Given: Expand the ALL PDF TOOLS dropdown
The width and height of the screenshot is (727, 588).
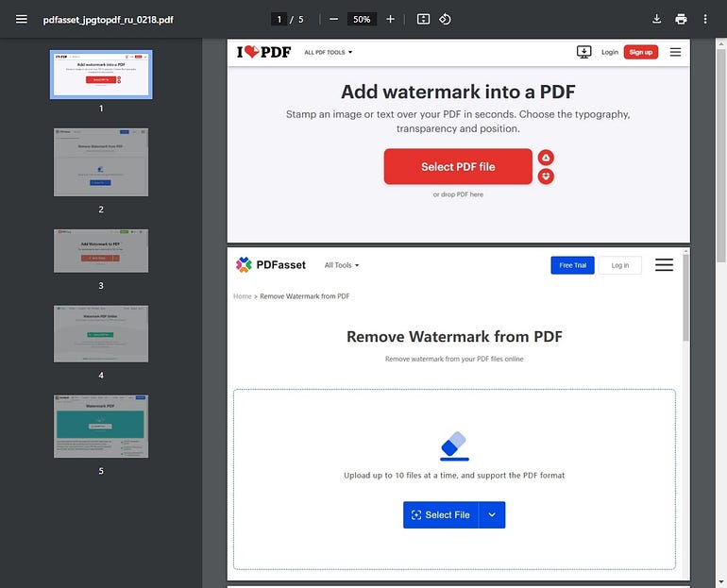Looking at the screenshot, I should pyautogui.click(x=329, y=52).
